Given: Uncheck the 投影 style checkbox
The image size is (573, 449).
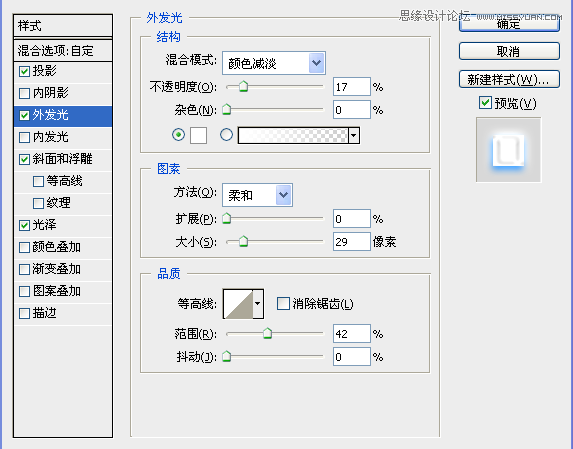Looking at the screenshot, I should pyautogui.click(x=24, y=71).
